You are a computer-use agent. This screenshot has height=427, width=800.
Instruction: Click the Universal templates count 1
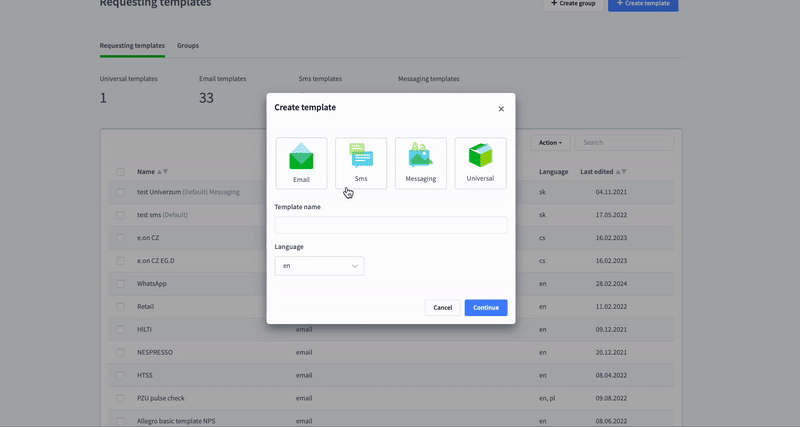point(103,98)
